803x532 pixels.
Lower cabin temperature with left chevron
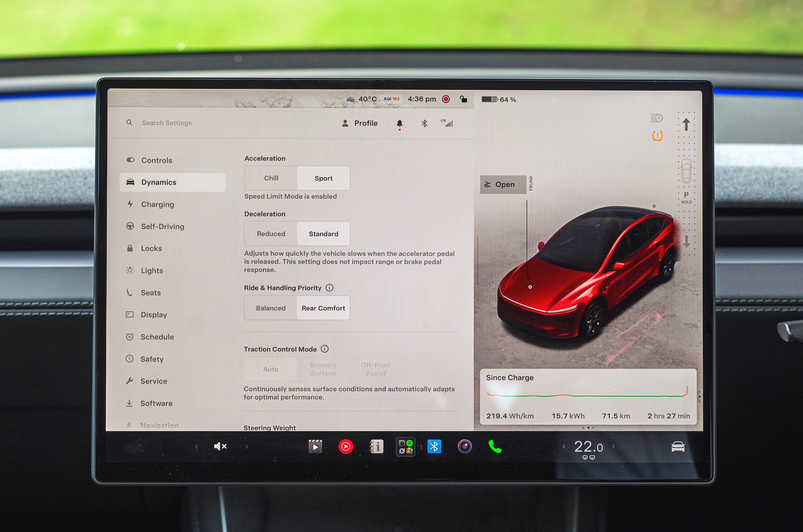[x=564, y=447]
